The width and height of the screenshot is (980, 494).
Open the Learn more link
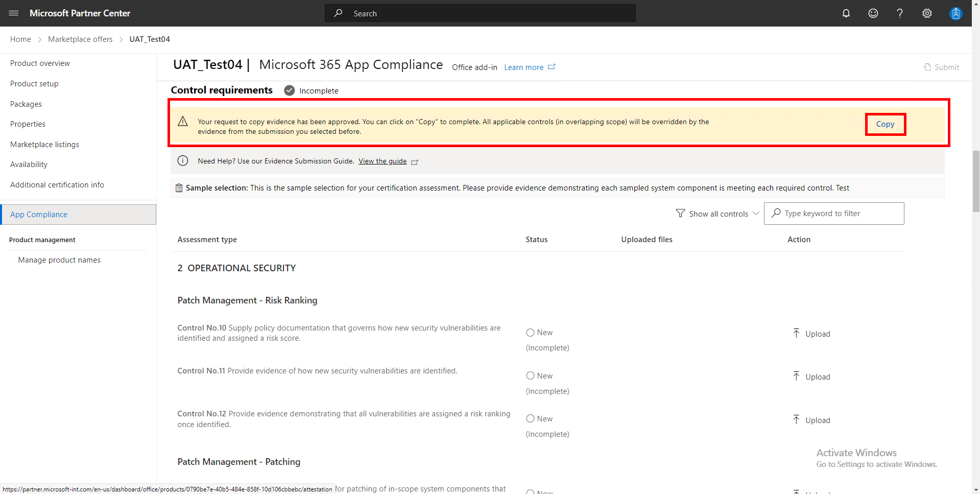[523, 67]
